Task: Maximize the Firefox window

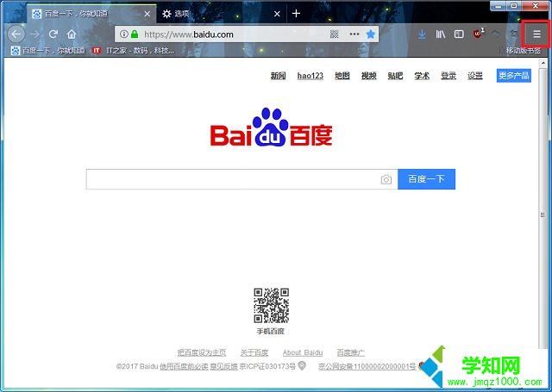Action: click(x=514, y=6)
